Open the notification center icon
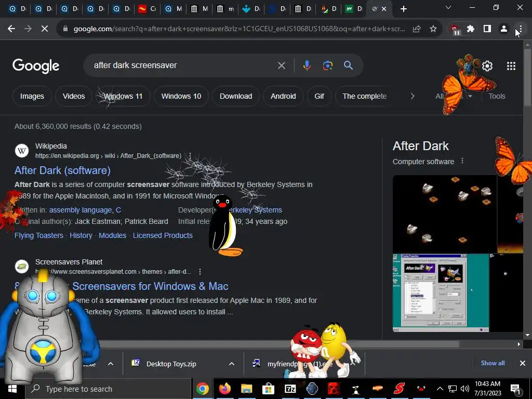 [515, 389]
